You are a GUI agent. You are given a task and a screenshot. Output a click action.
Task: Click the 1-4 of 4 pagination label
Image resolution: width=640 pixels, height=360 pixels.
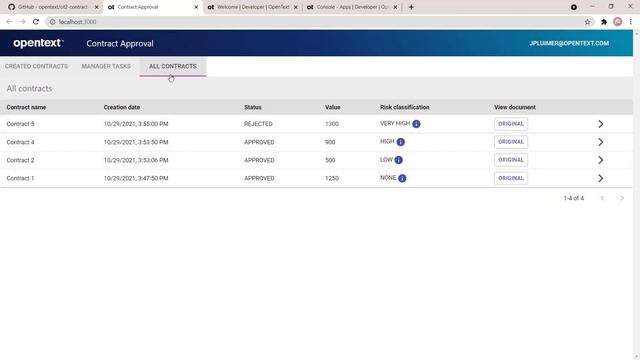[x=573, y=198]
